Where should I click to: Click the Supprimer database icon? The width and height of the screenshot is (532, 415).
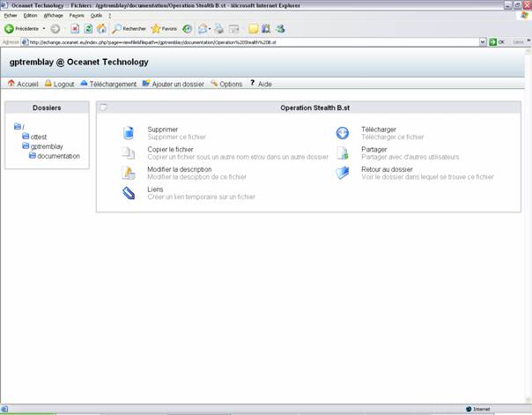[129, 133]
